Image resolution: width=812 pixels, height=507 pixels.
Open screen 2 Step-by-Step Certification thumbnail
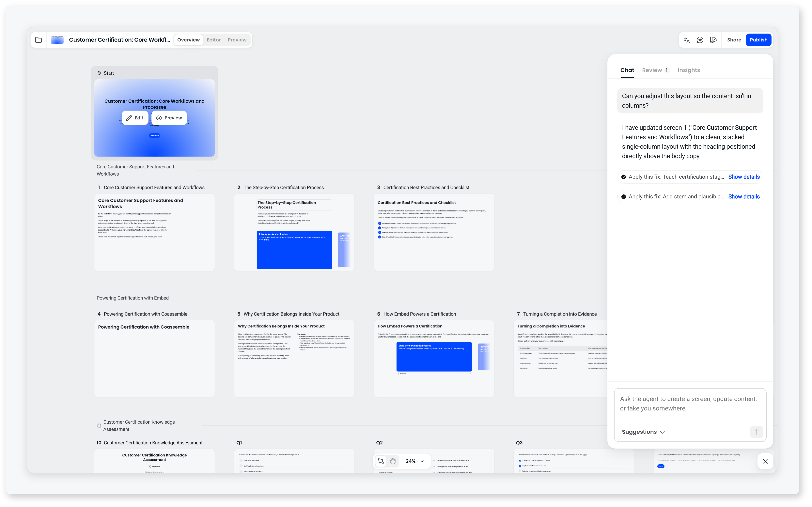pyautogui.click(x=294, y=232)
